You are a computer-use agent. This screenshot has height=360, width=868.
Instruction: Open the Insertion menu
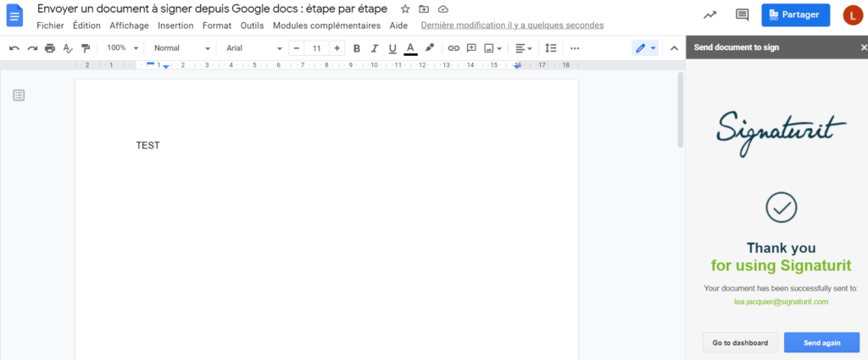pos(175,25)
